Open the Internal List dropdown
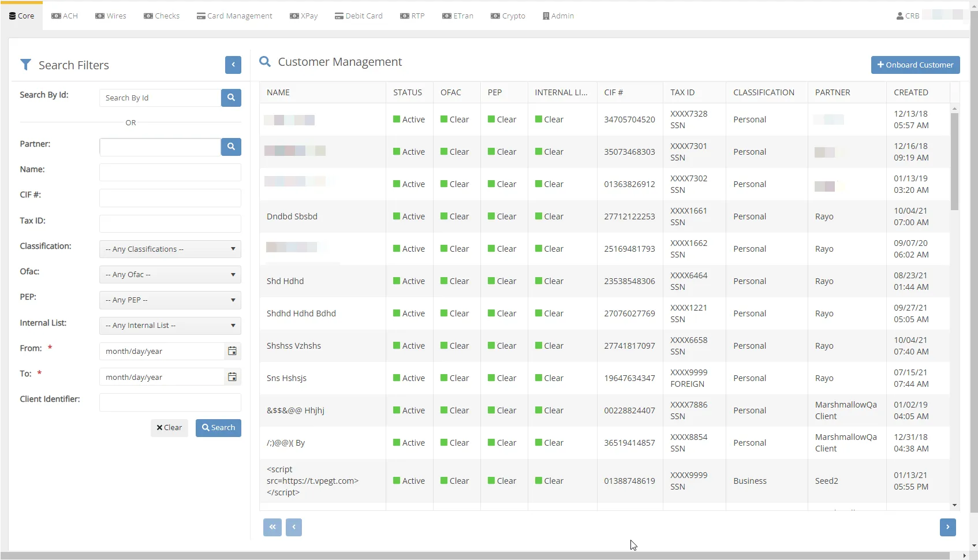Image resolution: width=978 pixels, height=560 pixels. tap(170, 326)
